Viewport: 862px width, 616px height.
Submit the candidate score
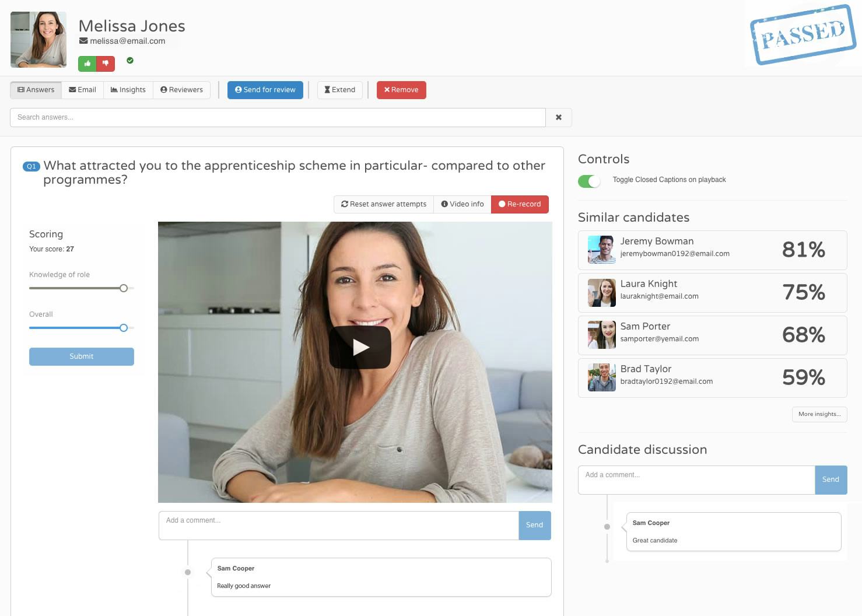click(x=81, y=356)
